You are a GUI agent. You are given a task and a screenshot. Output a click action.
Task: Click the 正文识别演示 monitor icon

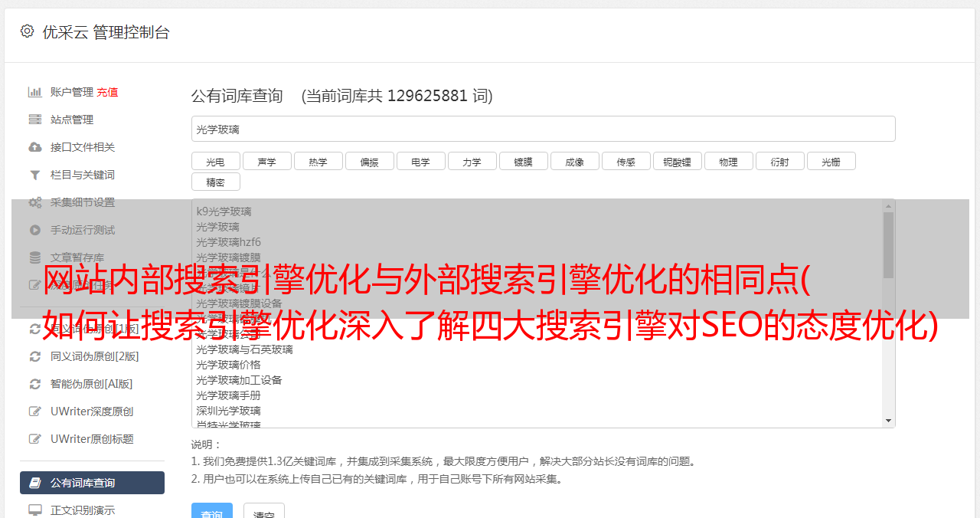35,510
